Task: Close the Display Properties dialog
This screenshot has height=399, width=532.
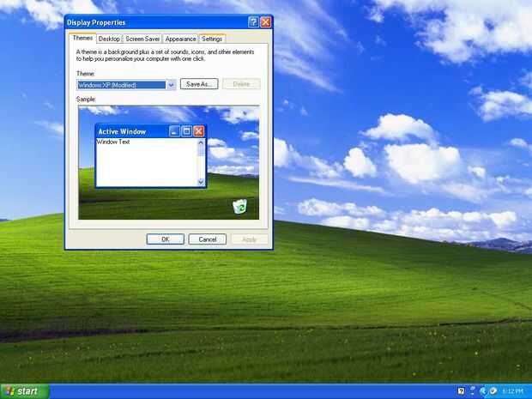Action: coord(265,22)
